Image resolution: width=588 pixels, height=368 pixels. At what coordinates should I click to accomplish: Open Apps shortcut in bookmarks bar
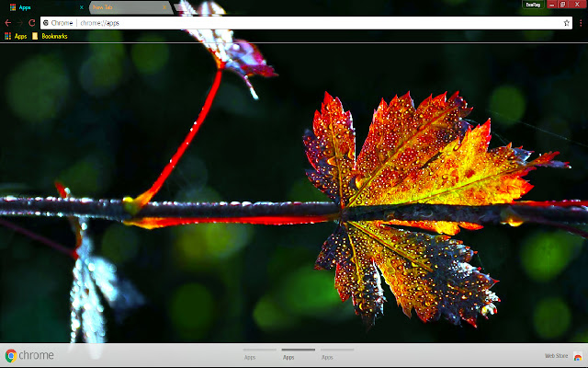point(16,36)
